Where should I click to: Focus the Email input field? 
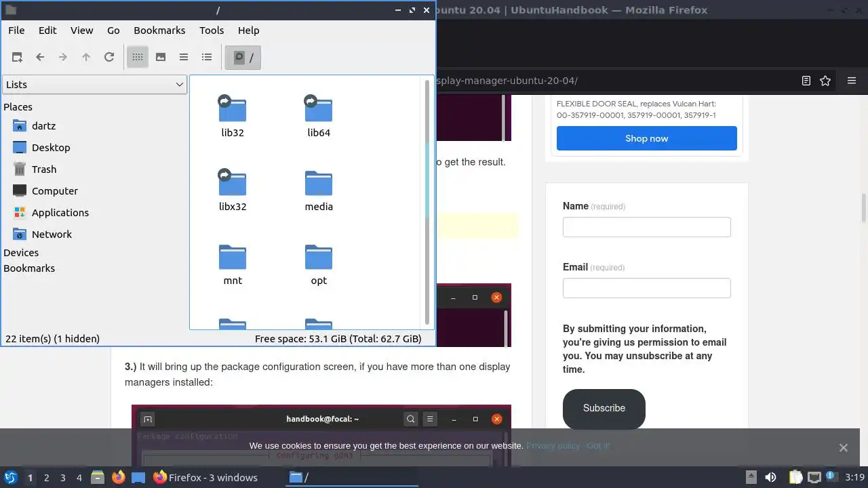[646, 288]
